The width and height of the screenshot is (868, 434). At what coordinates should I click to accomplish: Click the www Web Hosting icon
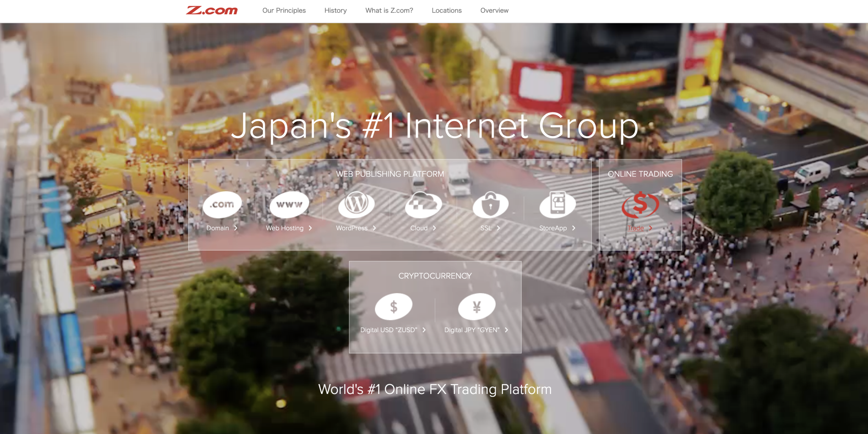coord(289,204)
